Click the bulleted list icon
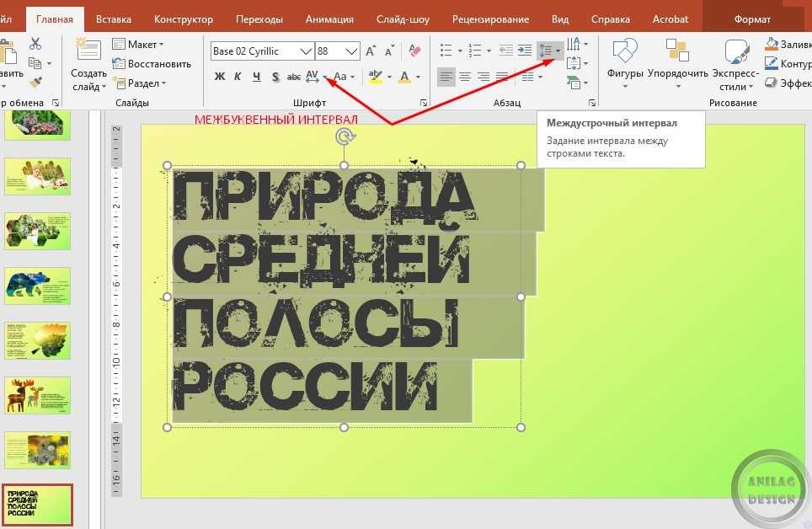The width and height of the screenshot is (812, 529). 446,51
